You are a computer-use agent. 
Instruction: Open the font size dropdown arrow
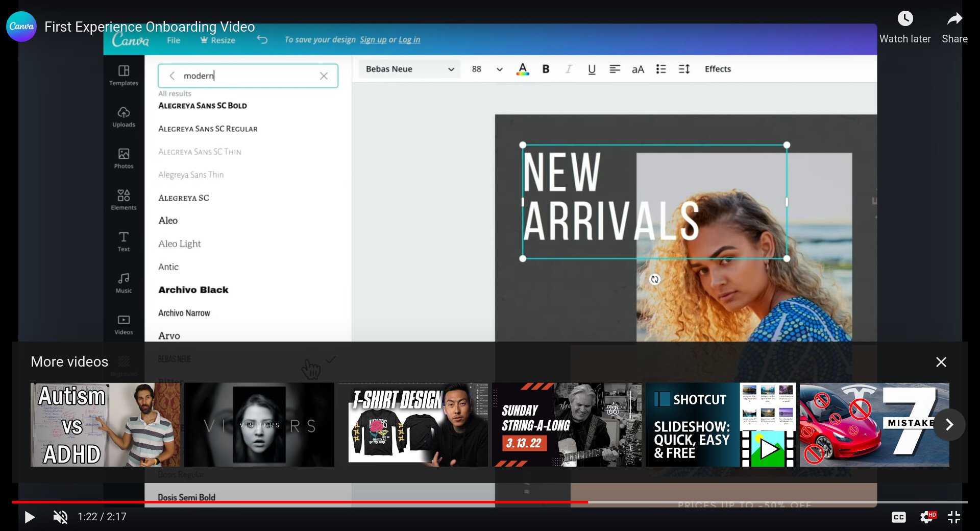(x=499, y=69)
